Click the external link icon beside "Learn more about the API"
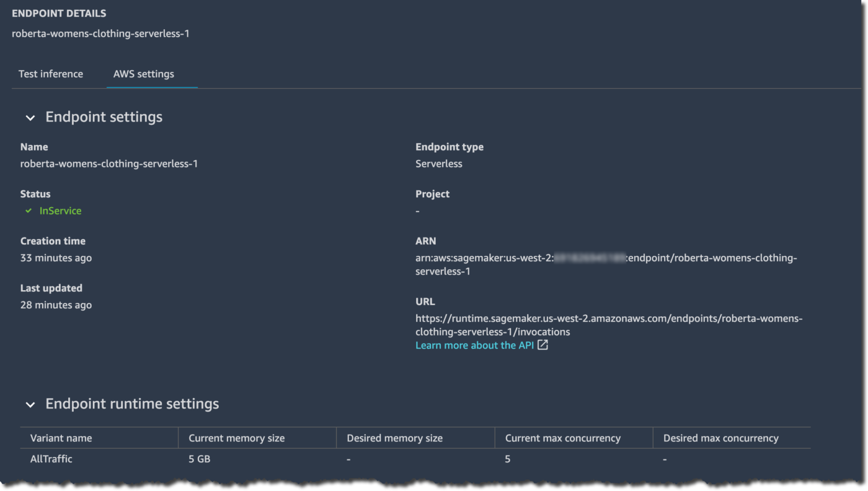The image size is (868, 491). (542, 345)
